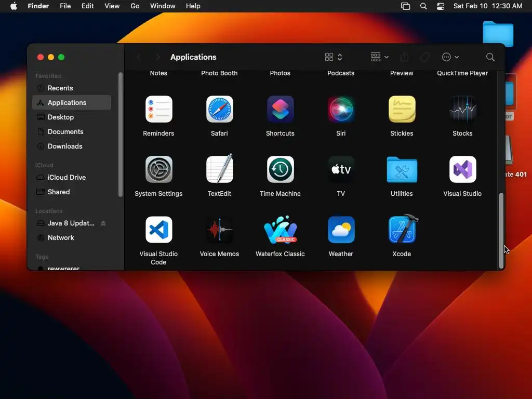Viewport: 532px width, 399px height.
Task: Click the Podcasts label
Action: click(341, 73)
